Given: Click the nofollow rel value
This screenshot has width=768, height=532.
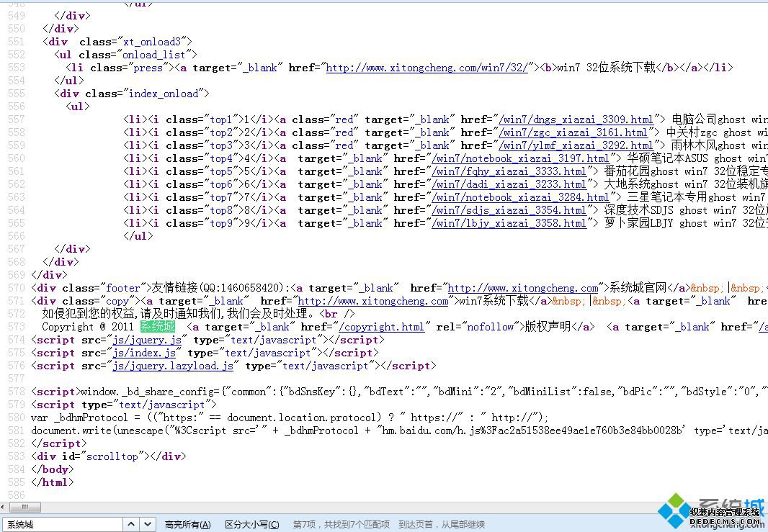Looking at the screenshot, I should point(491,327).
